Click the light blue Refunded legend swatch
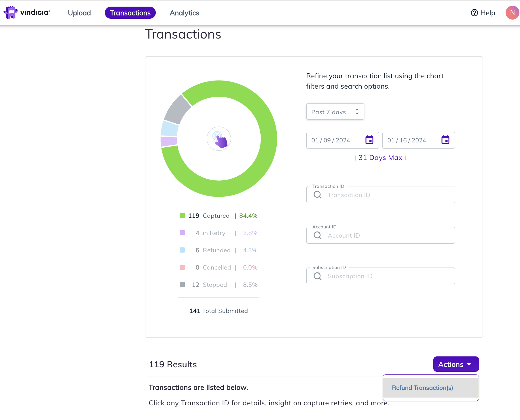520x420 pixels. click(182, 250)
